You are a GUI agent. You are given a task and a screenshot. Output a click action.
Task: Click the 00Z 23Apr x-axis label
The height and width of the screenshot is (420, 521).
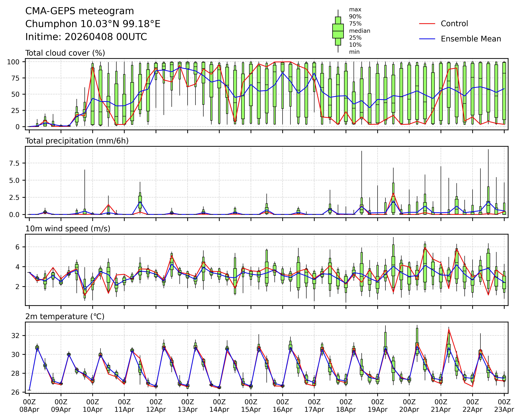(504, 406)
